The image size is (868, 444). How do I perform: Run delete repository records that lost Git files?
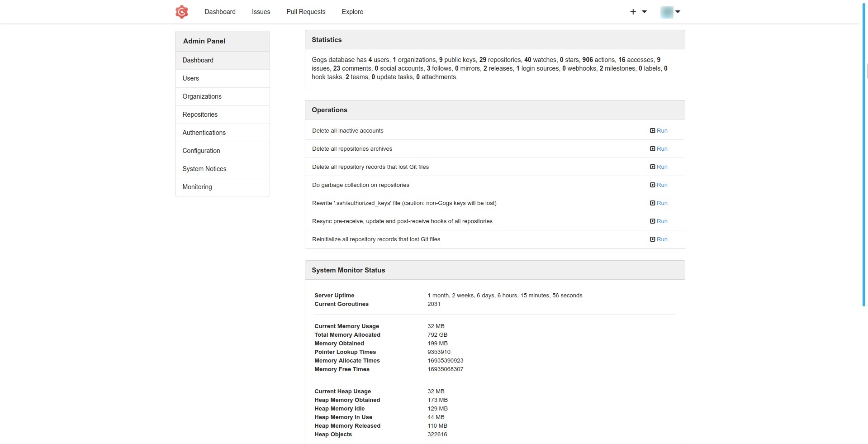click(659, 167)
